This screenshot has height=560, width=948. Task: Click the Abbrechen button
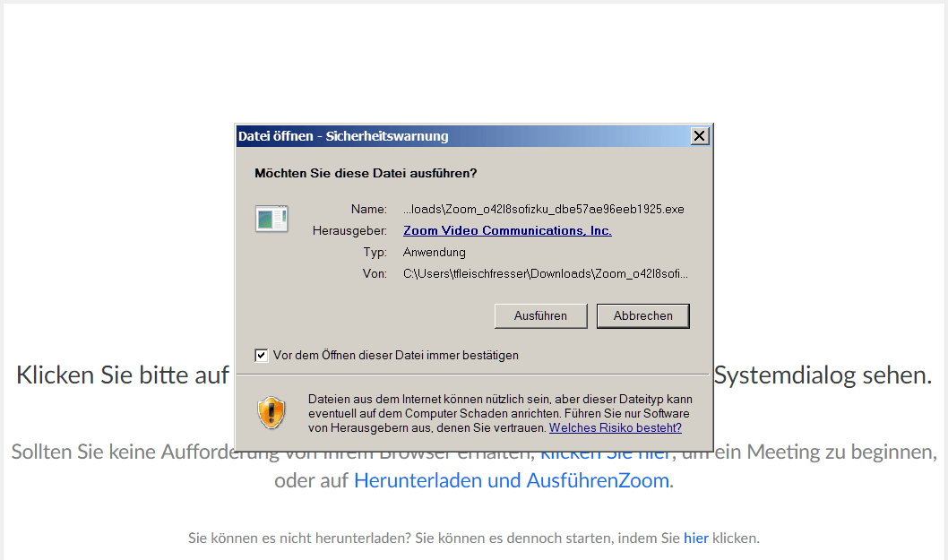pos(642,315)
